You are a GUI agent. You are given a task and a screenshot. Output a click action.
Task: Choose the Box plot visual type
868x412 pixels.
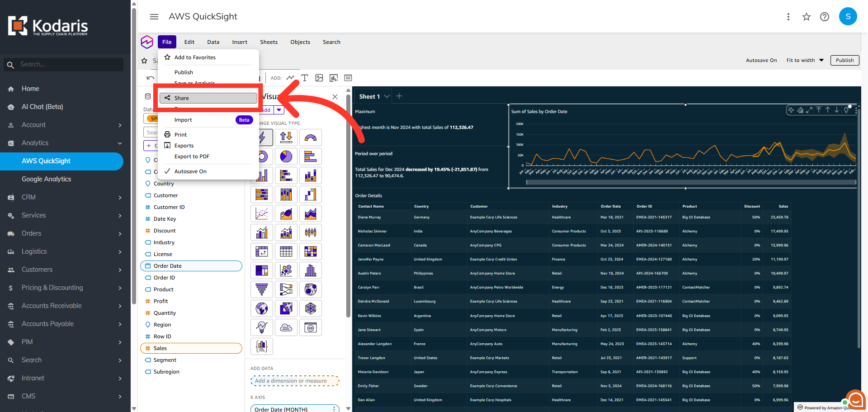(311, 232)
